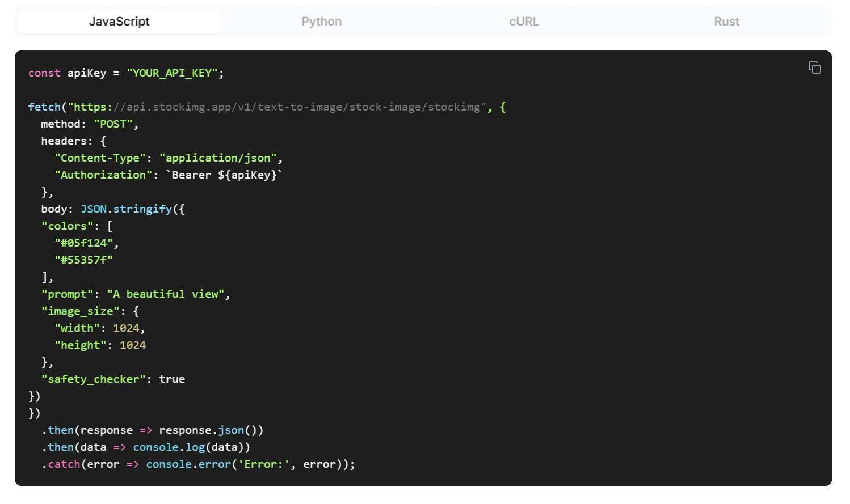Image resolution: width=850 pixels, height=504 pixels.
Task: Click the "#55357f" color hex value
Action: [83, 260]
